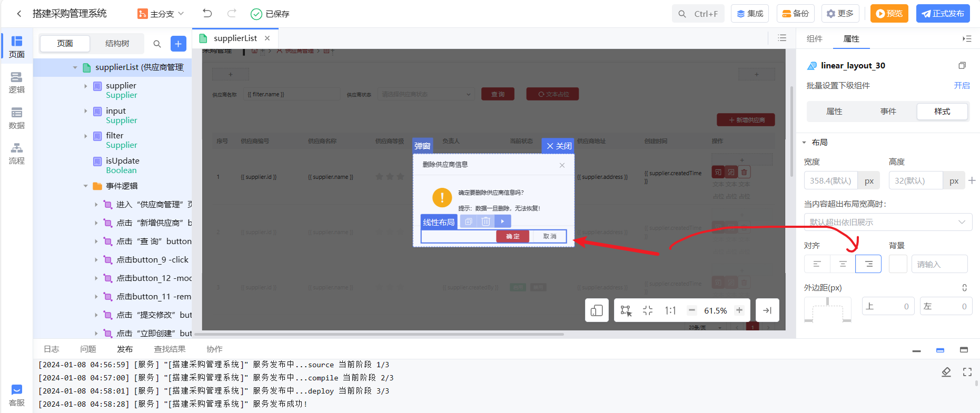980x413 pixels.
Task: Copy the linear_layout_30 component name
Action: (962, 66)
